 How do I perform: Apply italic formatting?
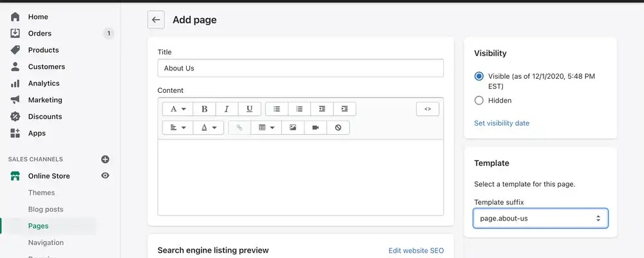point(227,109)
